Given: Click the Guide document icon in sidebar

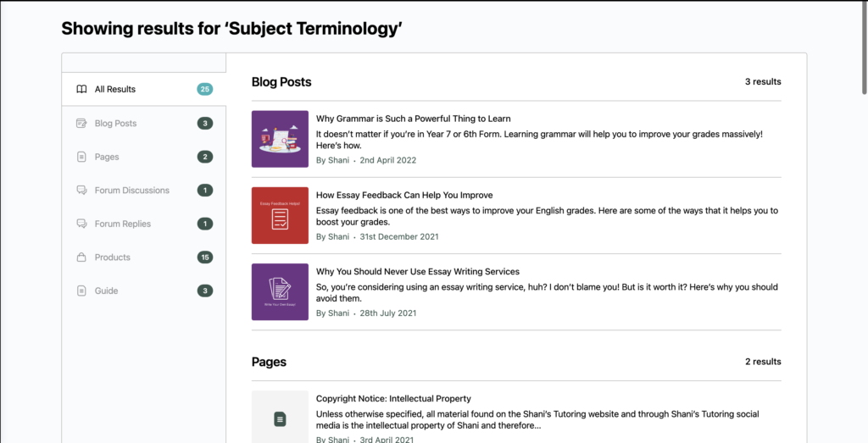Looking at the screenshot, I should pyautogui.click(x=81, y=291).
